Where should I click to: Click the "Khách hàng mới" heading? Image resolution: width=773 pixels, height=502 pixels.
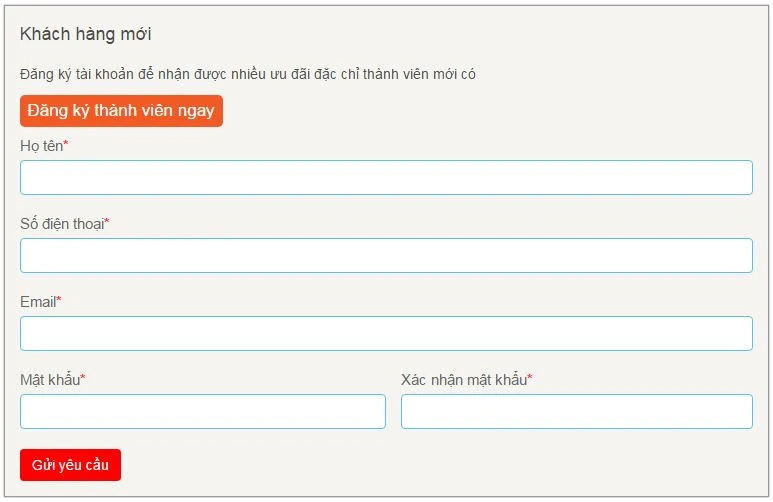pyautogui.click(x=85, y=34)
